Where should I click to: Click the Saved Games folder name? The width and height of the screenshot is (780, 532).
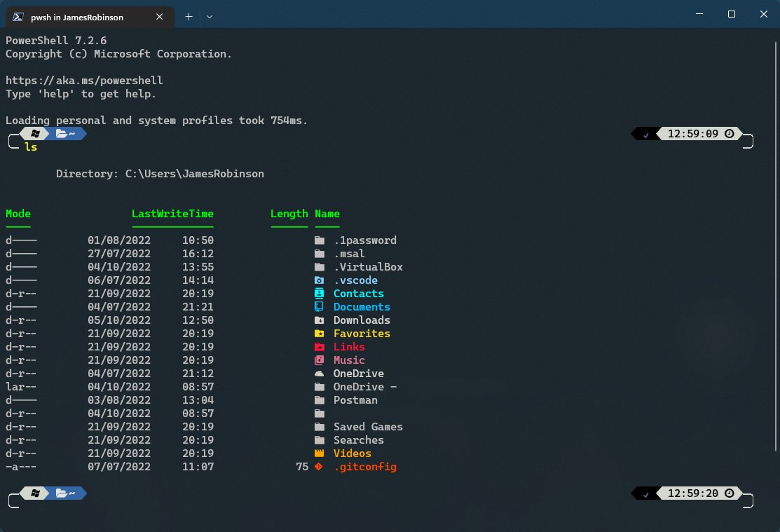coord(368,427)
